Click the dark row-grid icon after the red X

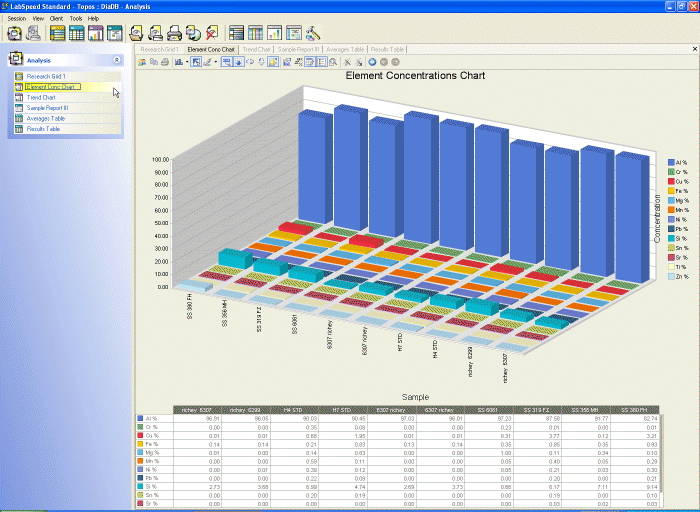point(236,33)
